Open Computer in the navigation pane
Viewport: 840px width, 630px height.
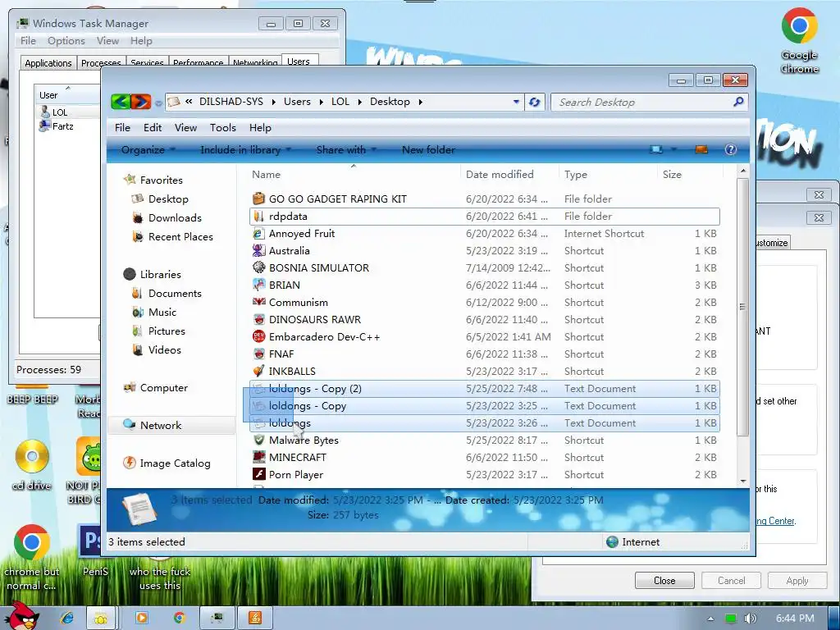[x=163, y=387]
